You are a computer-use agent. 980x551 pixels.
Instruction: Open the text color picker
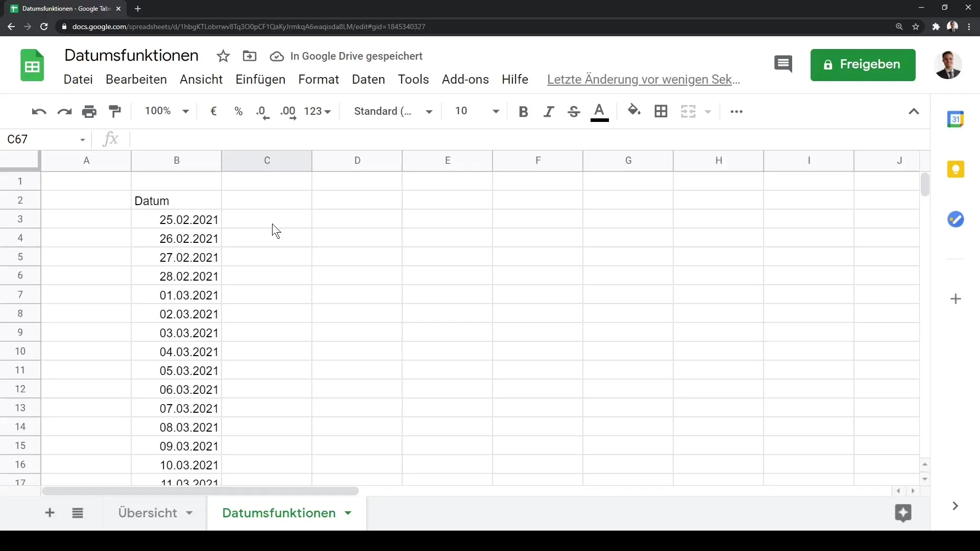click(x=599, y=111)
